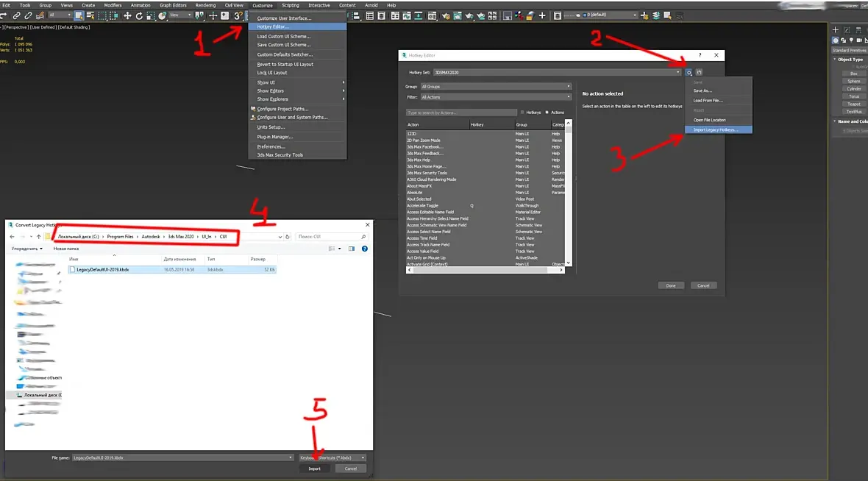This screenshot has height=481, width=868.
Task: Select the Actions radio button
Action: pos(547,113)
